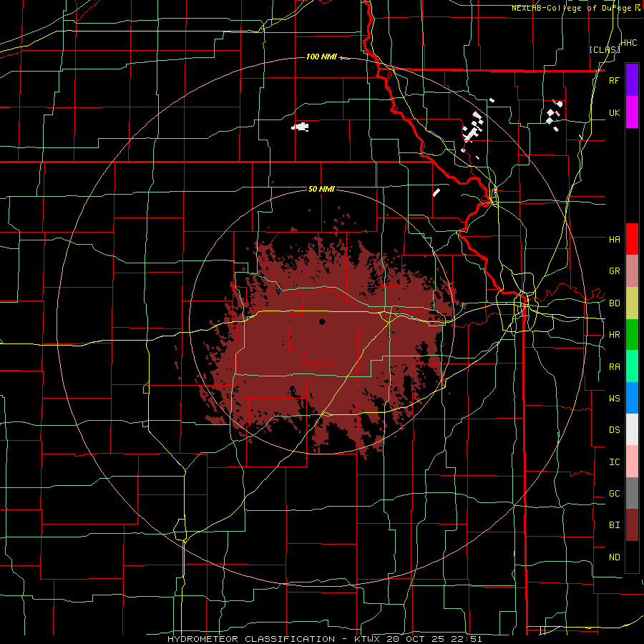This screenshot has width=644, height=644.
Task: Click the '[CLAS]' legend header text
Action: pyautogui.click(x=604, y=49)
